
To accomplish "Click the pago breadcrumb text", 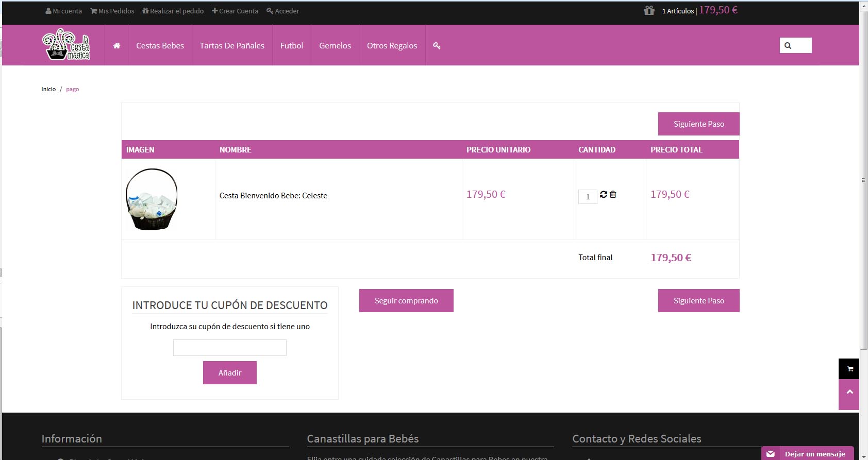I will tap(73, 89).
